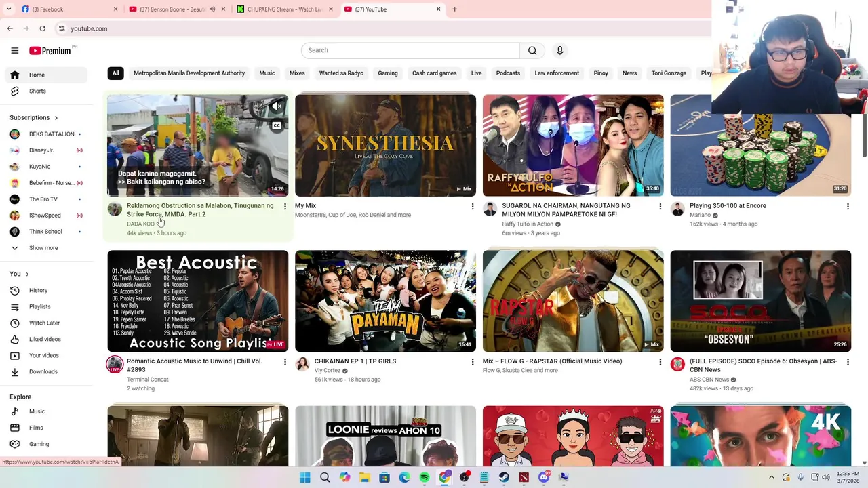Explore Gaming category in sidebar
Image resolution: width=868 pixels, height=488 pixels.
tap(47, 444)
